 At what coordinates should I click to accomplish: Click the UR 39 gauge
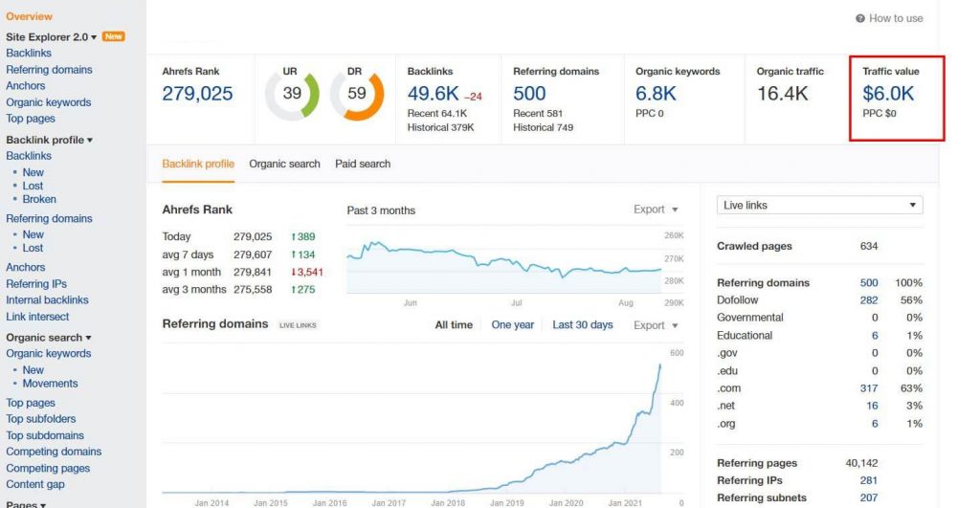coord(292,95)
